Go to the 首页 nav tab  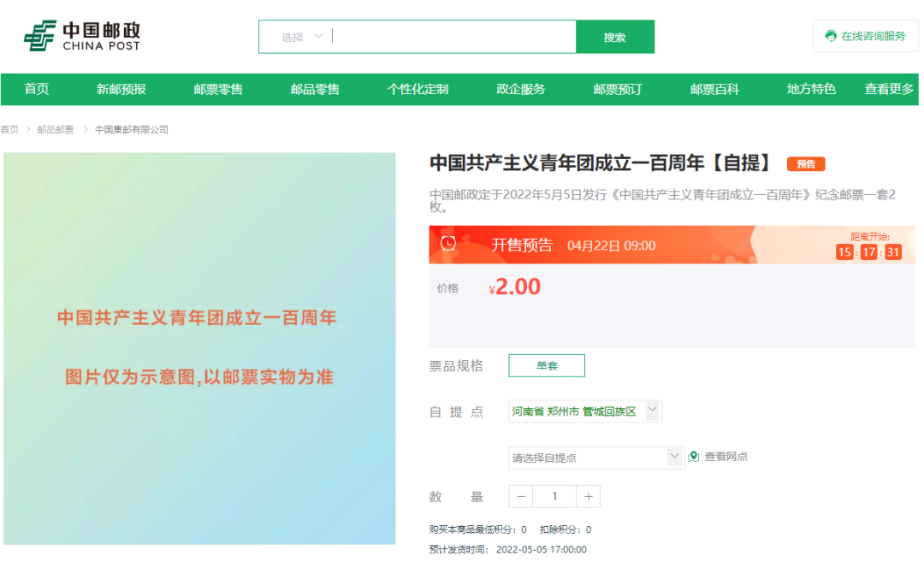37,89
